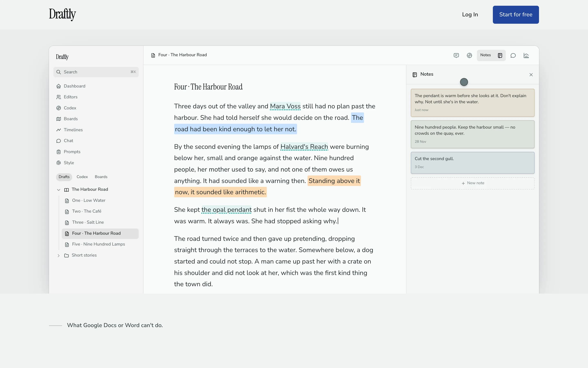Collapse The Harbour Road project chevron

pyautogui.click(x=59, y=190)
